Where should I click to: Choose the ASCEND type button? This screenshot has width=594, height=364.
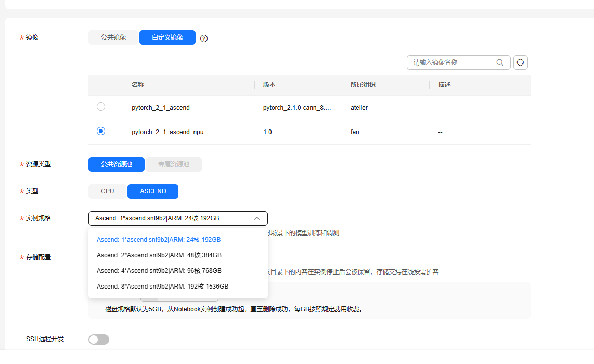coord(153,191)
